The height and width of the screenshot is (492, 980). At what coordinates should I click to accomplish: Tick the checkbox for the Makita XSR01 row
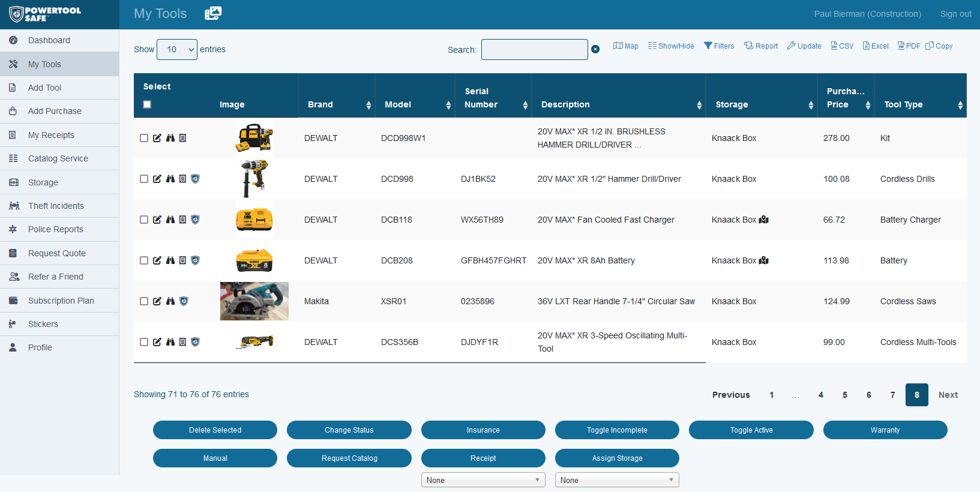point(144,301)
